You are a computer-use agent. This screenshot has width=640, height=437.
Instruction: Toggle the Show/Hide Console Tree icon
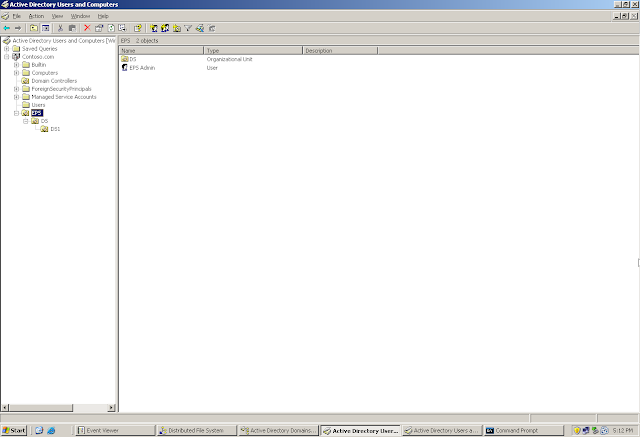(46, 28)
